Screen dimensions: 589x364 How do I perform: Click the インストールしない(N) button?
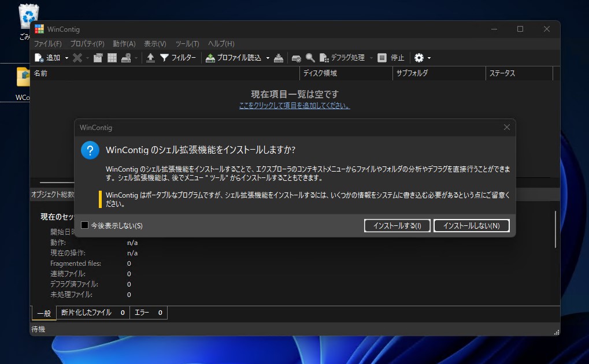(x=472, y=226)
